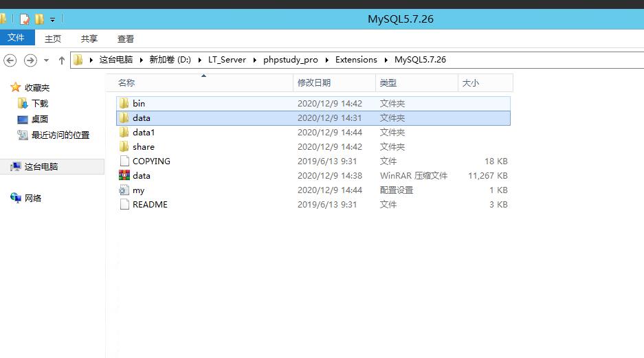This screenshot has height=358, width=644.
Task: Click the Forward navigation arrow
Action: tap(30, 60)
